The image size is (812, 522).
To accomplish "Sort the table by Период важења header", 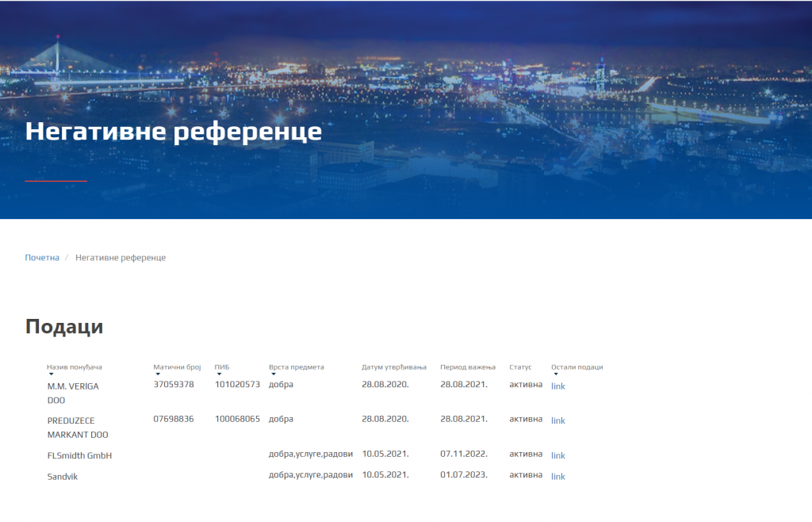I will [469, 367].
